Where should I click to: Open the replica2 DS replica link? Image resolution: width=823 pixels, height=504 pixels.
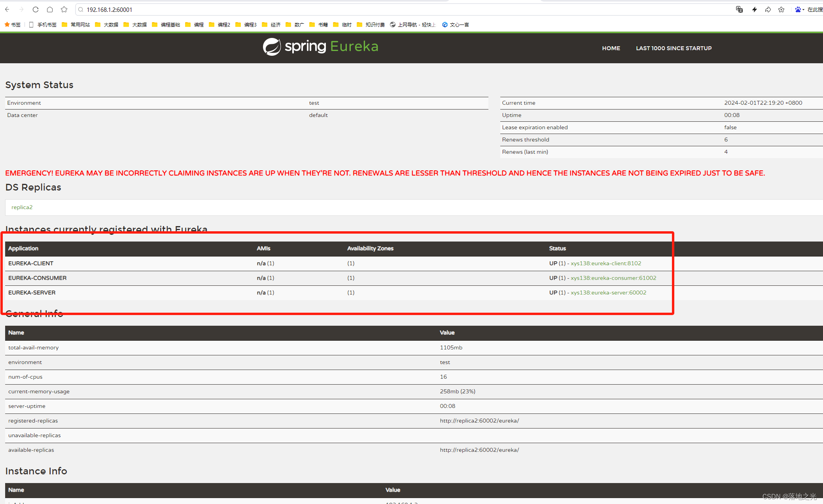click(x=22, y=207)
